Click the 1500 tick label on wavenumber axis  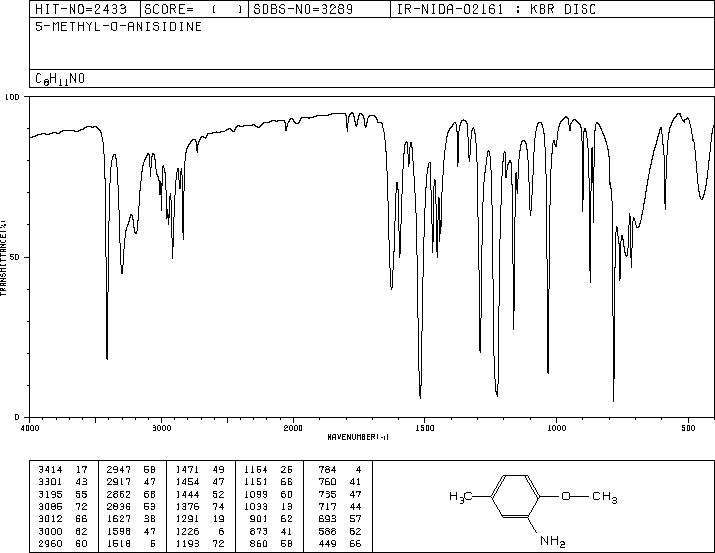coord(425,428)
